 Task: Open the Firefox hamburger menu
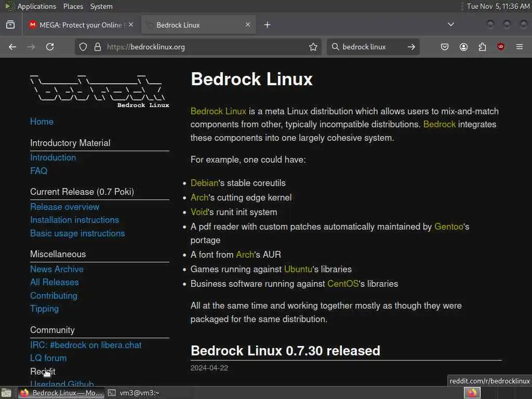[520, 46]
